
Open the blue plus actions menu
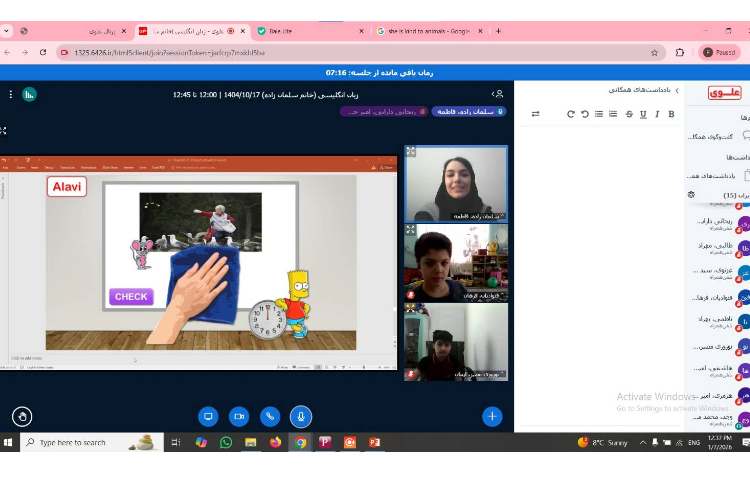pyautogui.click(x=492, y=416)
